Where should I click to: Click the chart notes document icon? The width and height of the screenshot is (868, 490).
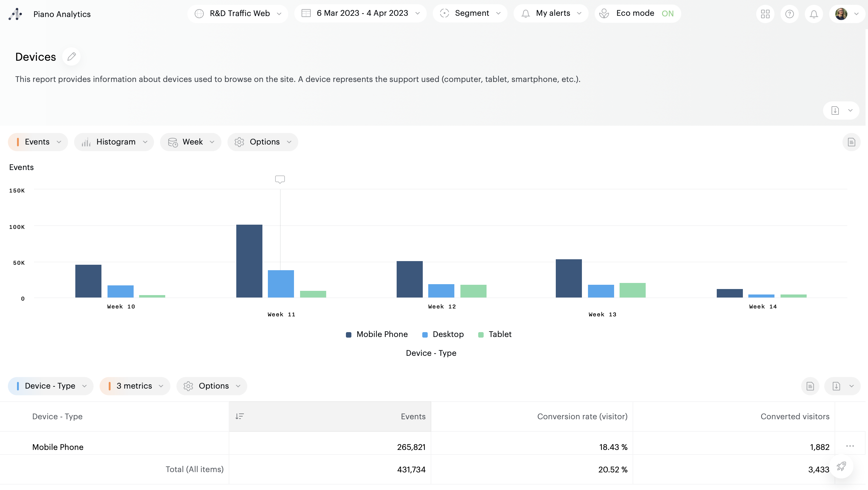pyautogui.click(x=851, y=142)
